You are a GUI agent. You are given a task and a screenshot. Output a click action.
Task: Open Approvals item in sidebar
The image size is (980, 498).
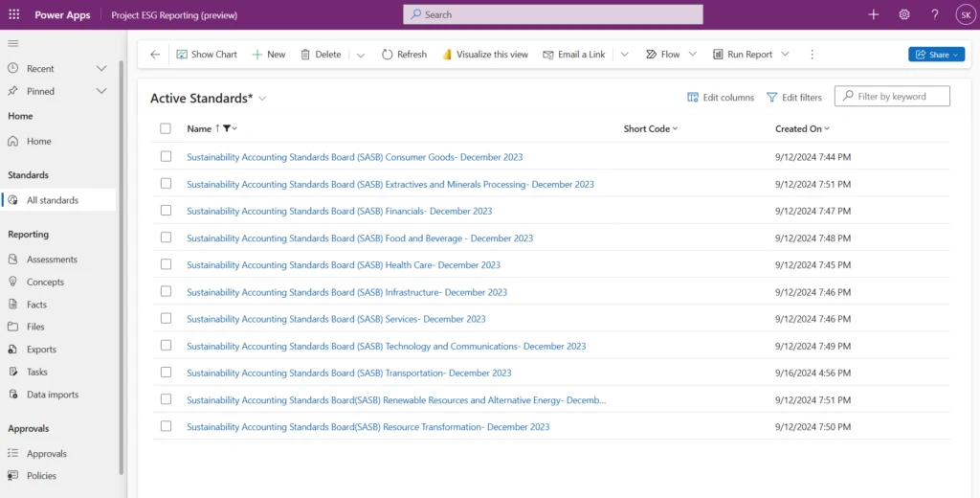coord(46,454)
